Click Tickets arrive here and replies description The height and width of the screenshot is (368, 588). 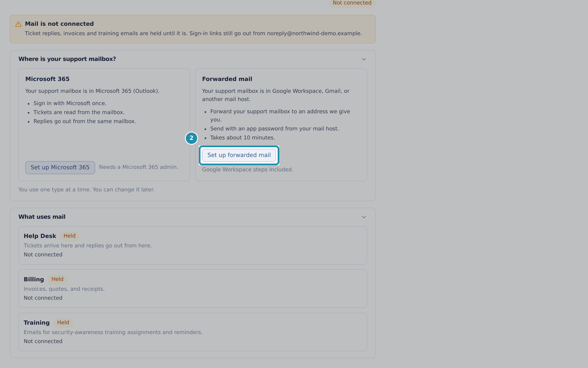click(x=88, y=246)
